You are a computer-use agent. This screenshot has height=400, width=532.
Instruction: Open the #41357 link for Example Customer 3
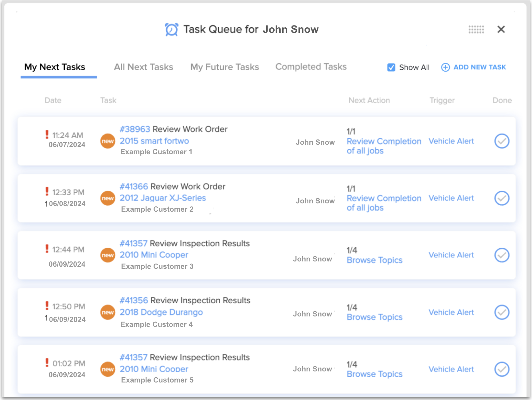tap(134, 243)
